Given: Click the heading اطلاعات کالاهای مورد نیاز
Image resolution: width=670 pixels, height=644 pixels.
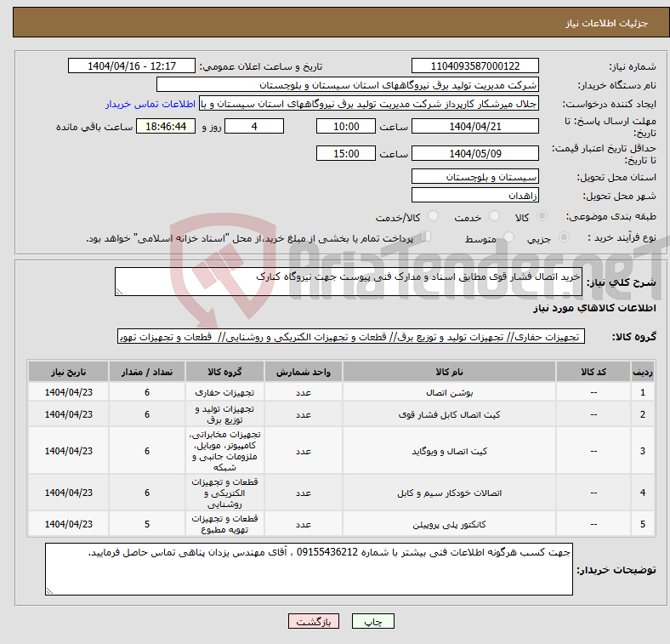Looking at the screenshot, I should 594,308.
